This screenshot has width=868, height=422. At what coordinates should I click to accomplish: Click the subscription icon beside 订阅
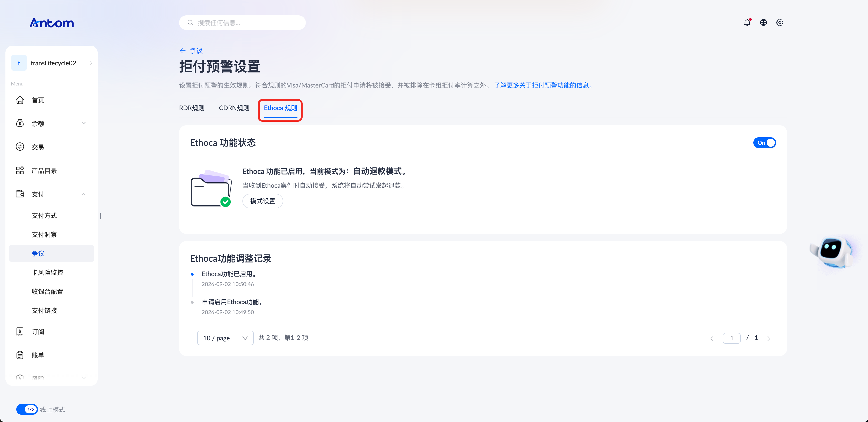(20, 332)
